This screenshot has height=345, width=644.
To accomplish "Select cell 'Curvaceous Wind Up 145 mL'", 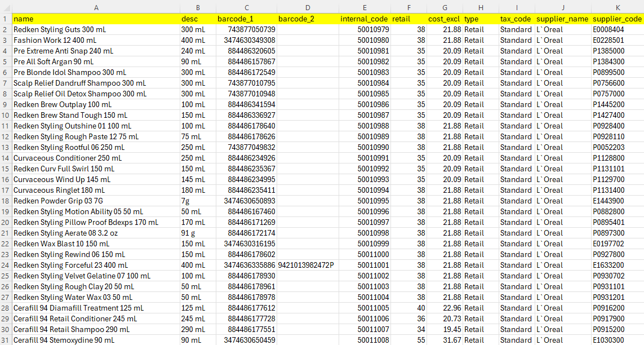I will pyautogui.click(x=96, y=179).
